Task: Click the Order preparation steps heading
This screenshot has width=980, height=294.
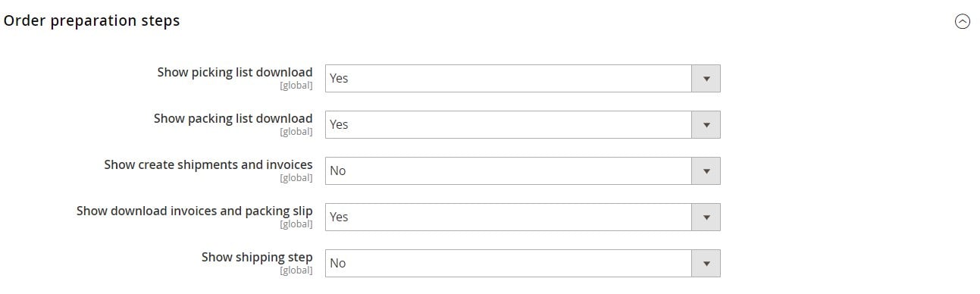Action: coord(92,21)
